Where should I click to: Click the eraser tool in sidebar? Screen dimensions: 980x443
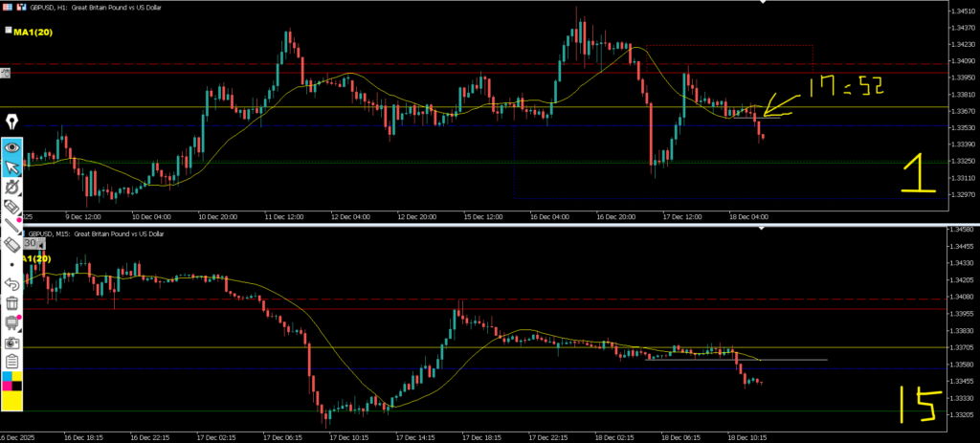[12, 206]
